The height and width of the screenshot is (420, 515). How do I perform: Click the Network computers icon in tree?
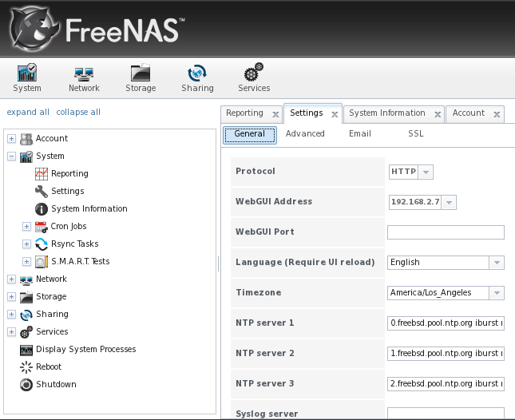(26, 279)
